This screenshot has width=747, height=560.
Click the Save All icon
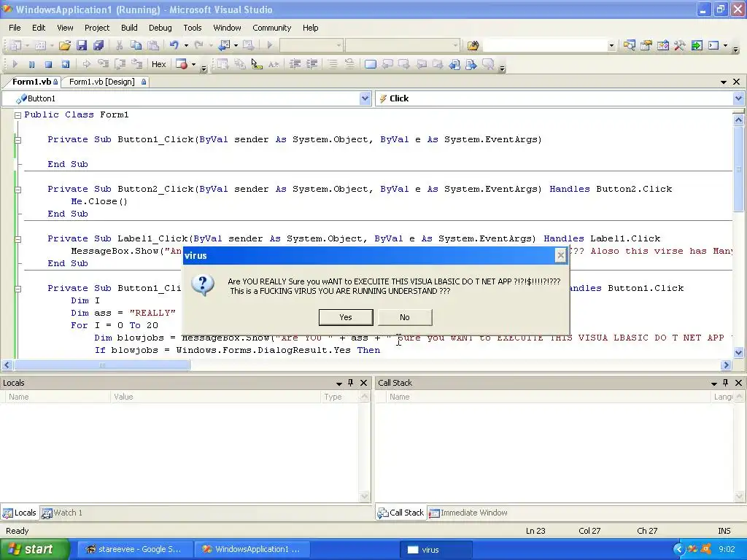98,45
